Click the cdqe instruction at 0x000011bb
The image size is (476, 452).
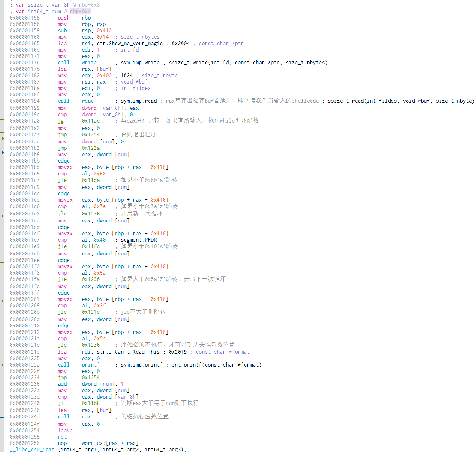pyautogui.click(x=63, y=161)
